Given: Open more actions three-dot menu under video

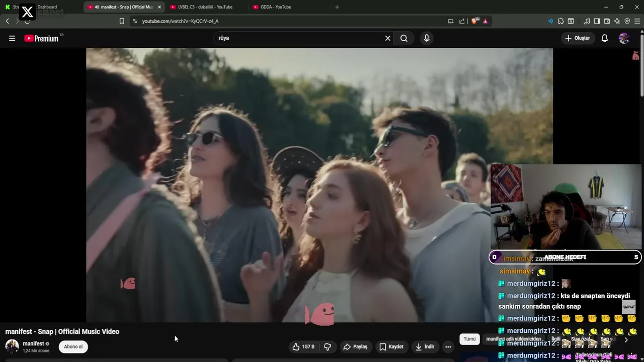Looking at the screenshot, I should 448,347.
